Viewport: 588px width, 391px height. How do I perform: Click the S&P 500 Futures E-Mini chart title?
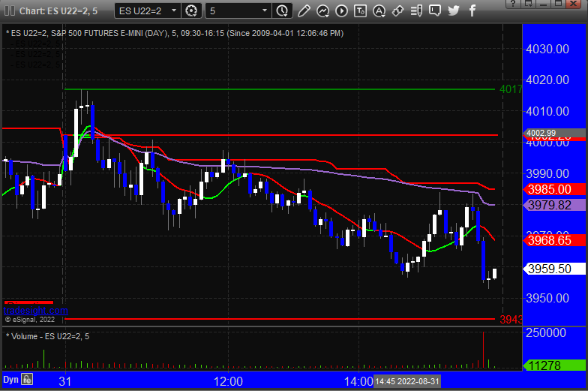coord(175,33)
